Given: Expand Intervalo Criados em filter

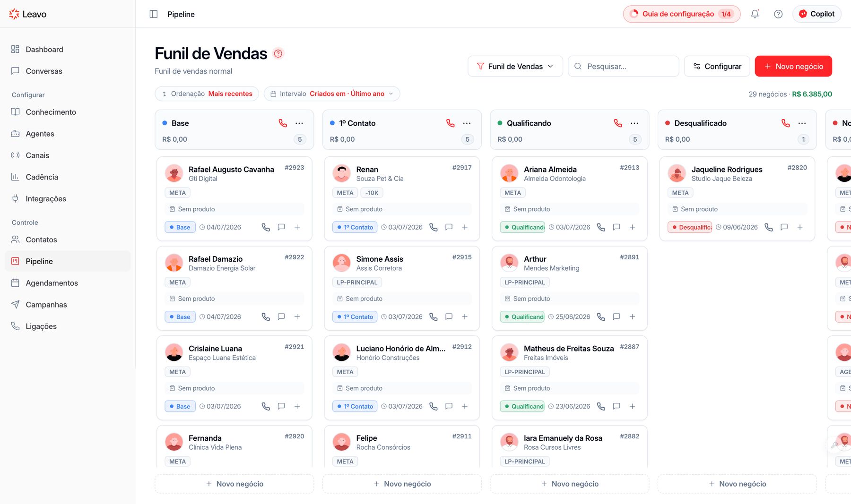Looking at the screenshot, I should point(332,94).
